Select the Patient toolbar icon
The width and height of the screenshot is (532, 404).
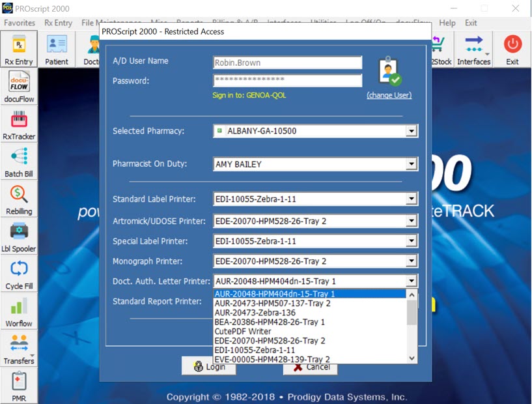pyautogui.click(x=57, y=49)
